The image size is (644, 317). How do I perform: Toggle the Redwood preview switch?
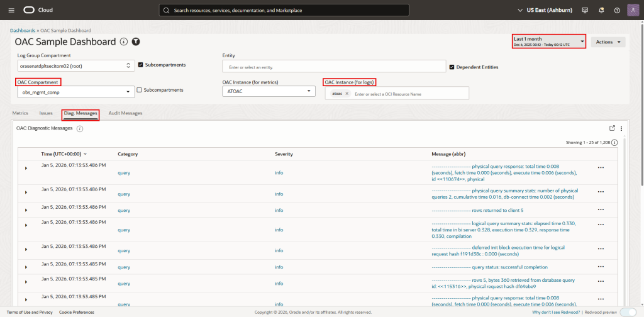(x=627, y=312)
